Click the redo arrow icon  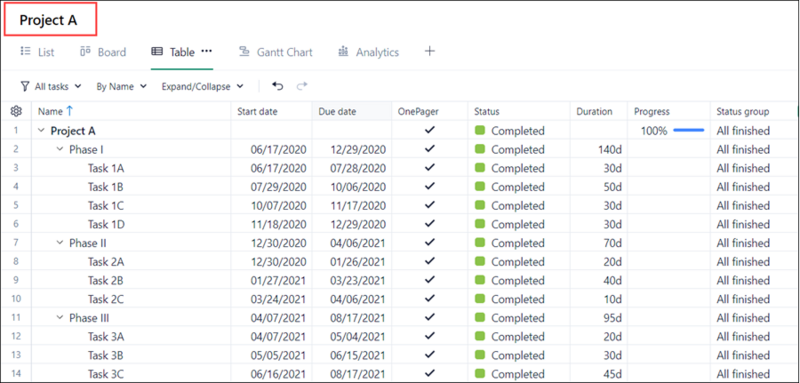[302, 86]
